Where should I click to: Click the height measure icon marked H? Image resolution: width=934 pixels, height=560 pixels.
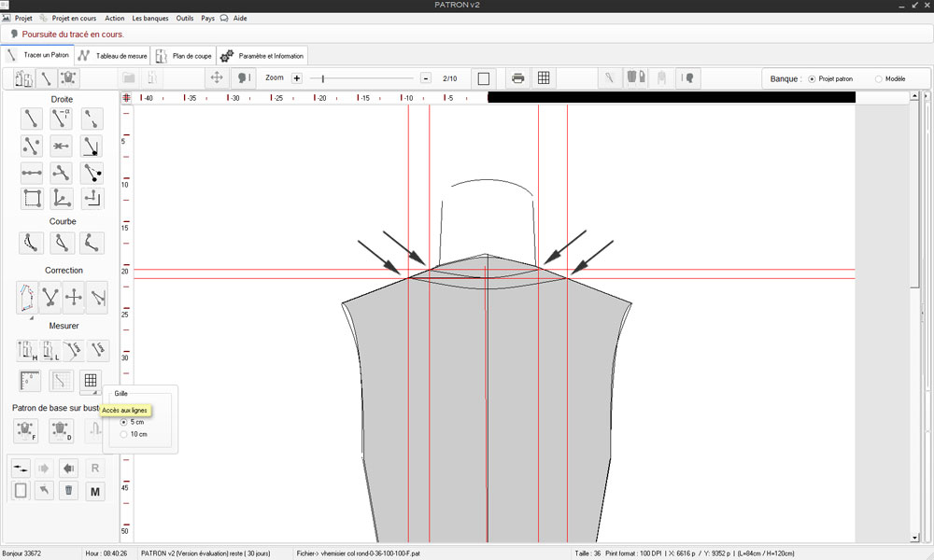coord(26,351)
